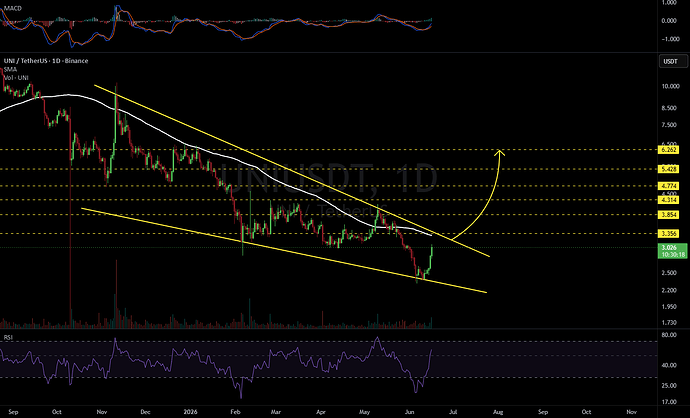
Task: Click the 8.500 price axis value
Action: [670, 108]
